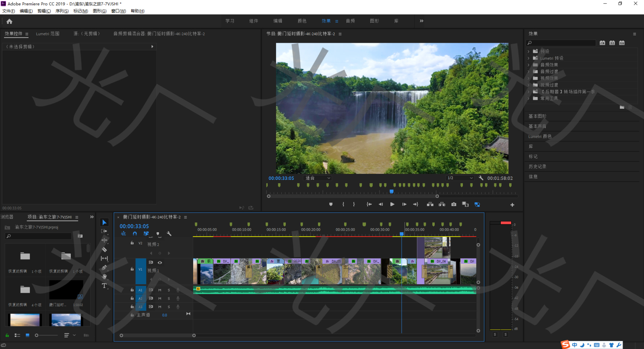Step forward one frame
Viewport: 644px width, 349px height.
[x=404, y=204]
